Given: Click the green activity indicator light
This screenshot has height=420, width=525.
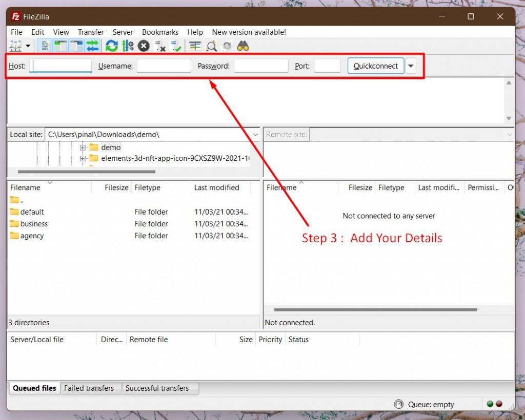Looking at the screenshot, I should point(490,404).
